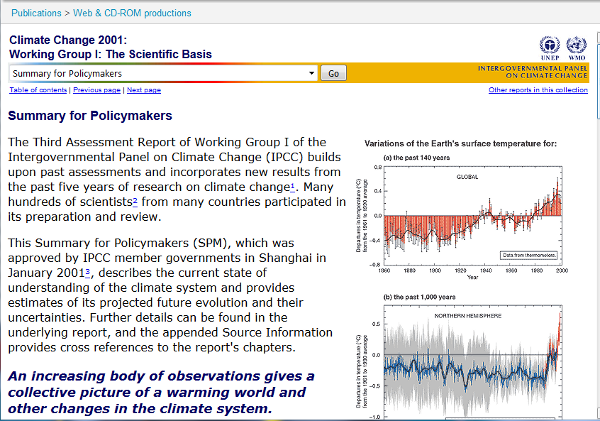Go to the Previous page link

tap(97, 90)
